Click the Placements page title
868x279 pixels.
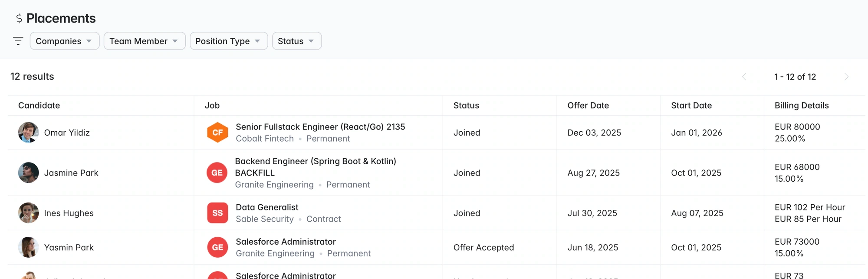coord(61,18)
